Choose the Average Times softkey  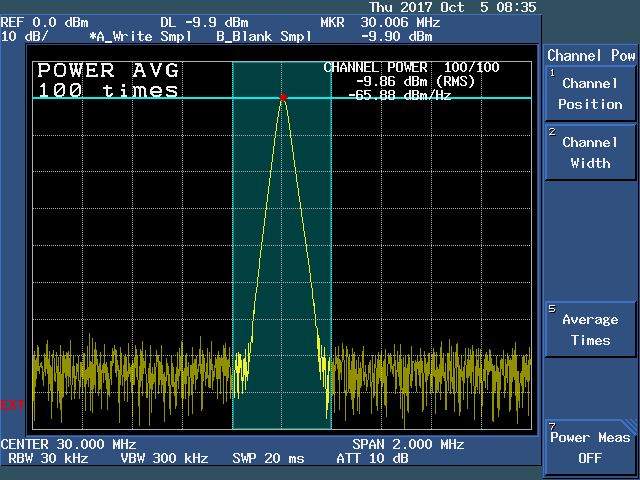pyautogui.click(x=590, y=329)
